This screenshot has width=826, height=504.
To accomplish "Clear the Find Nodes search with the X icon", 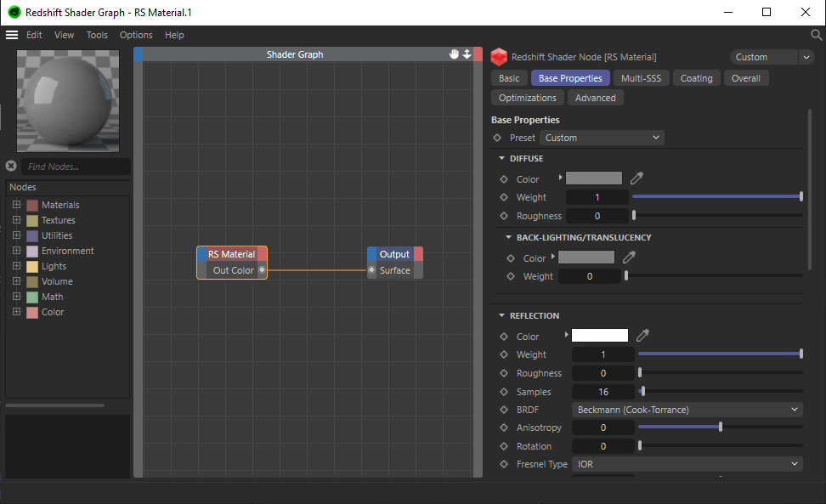I will pos(11,166).
